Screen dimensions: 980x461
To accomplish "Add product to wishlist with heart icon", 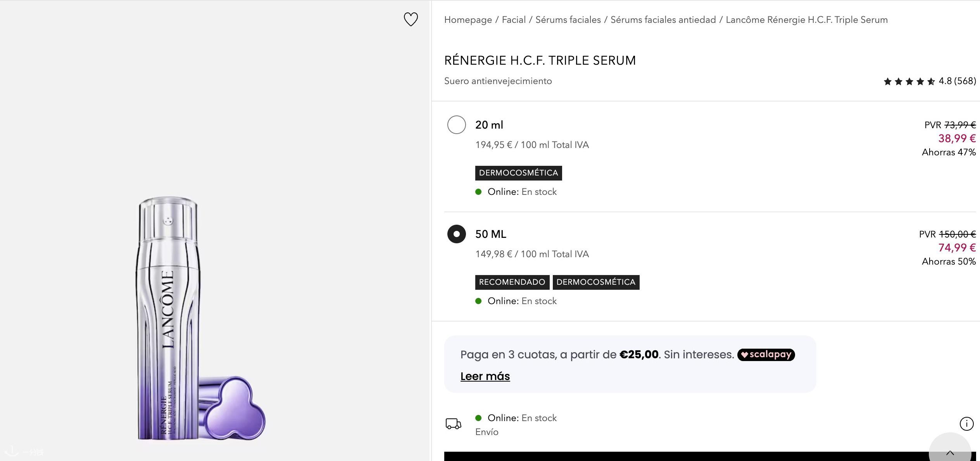I will [411, 19].
